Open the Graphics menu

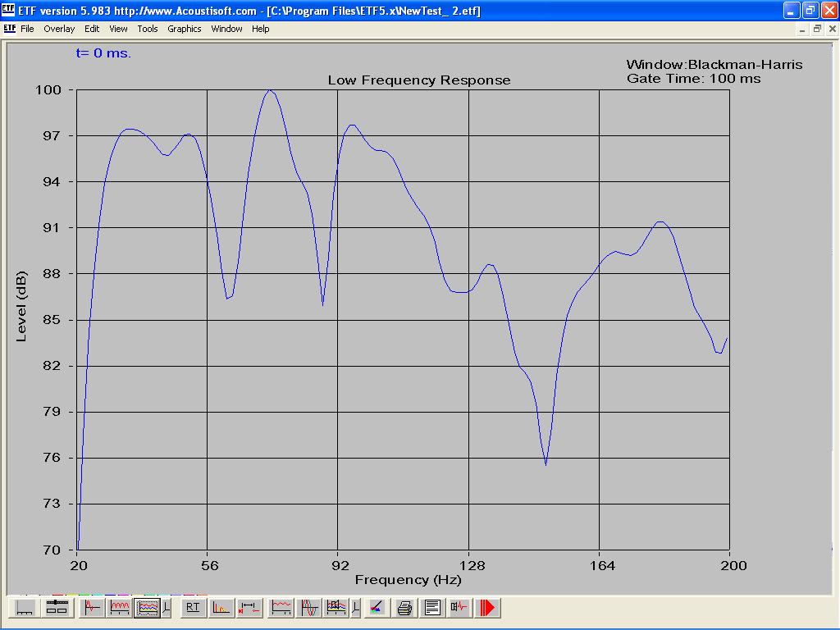click(x=184, y=29)
